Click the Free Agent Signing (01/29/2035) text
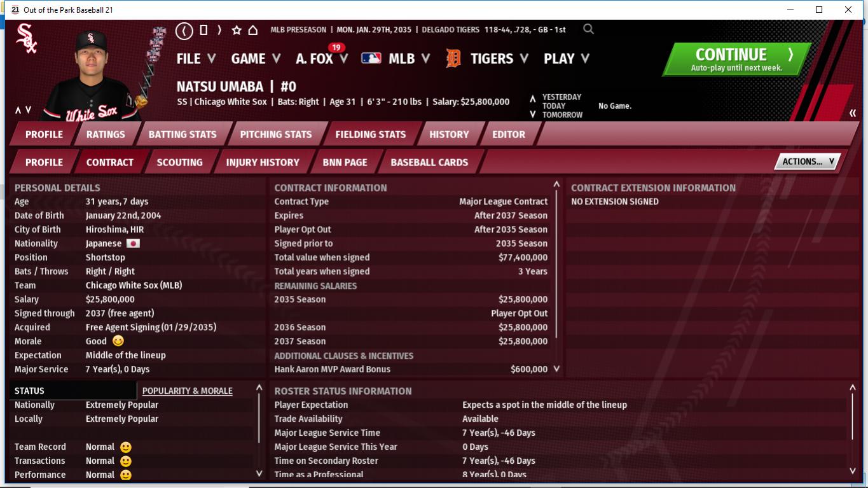Image resolution: width=868 pixels, height=488 pixels. tap(151, 328)
